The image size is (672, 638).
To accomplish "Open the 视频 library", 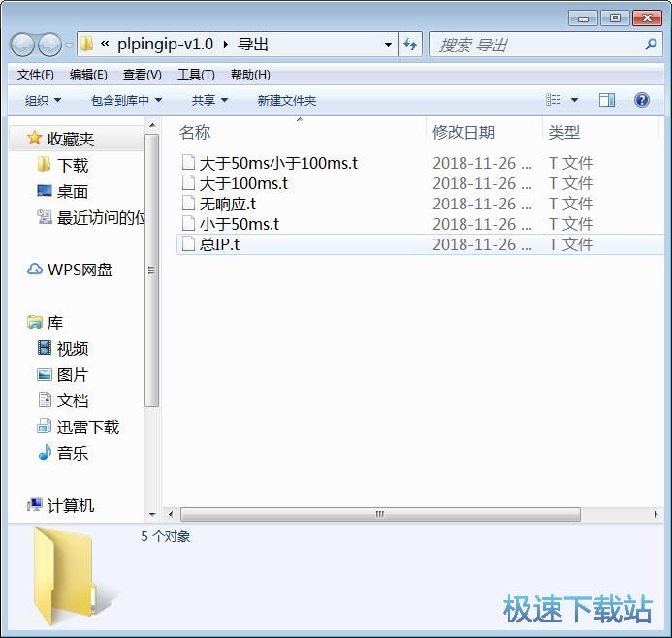I will tap(73, 348).
